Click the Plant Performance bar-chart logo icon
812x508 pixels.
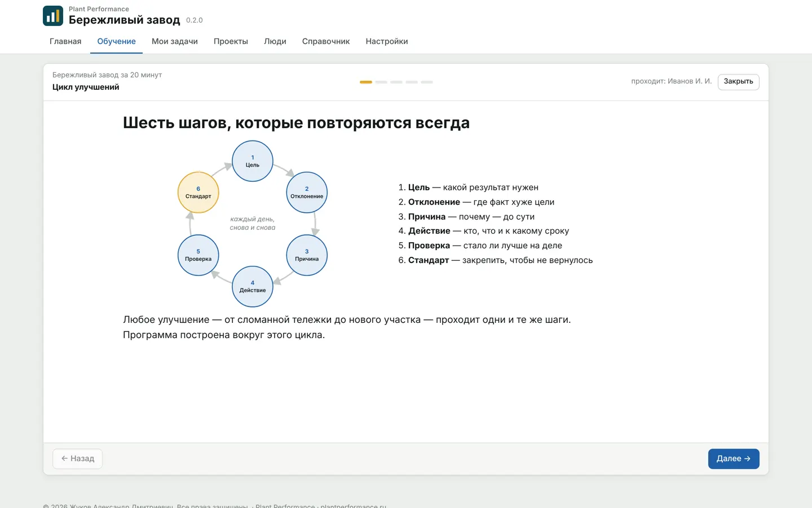[x=53, y=16]
